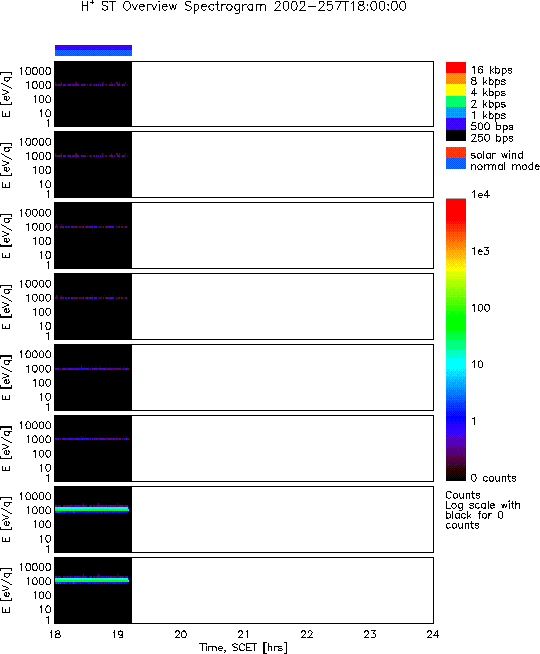540x654 pixels.
Task: Click the blue 1 kbps legend swatch
Action: [x=456, y=113]
